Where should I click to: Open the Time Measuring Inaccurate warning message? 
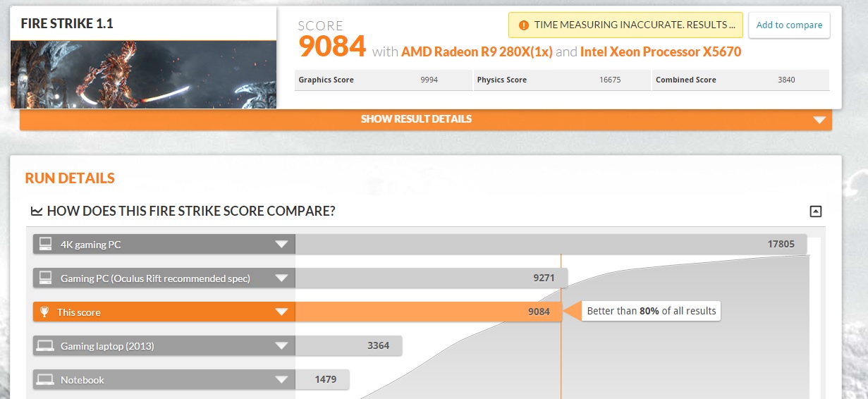(625, 25)
